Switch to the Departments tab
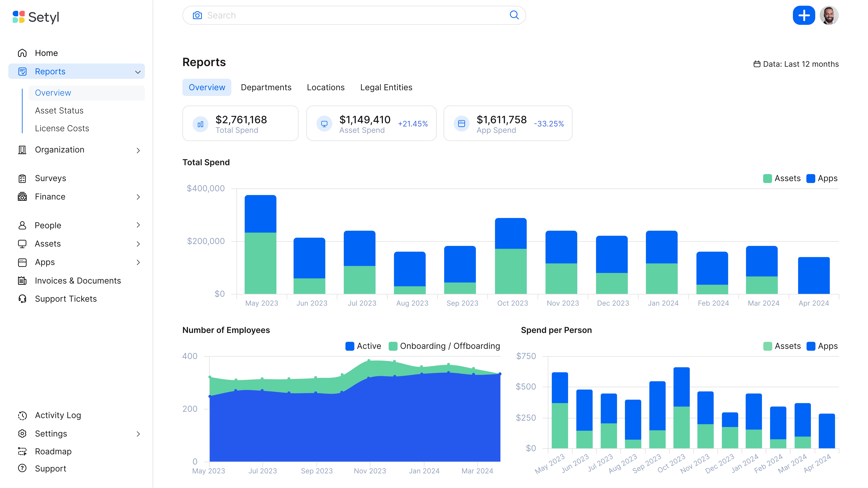This screenshot has width=868, height=488. (266, 87)
